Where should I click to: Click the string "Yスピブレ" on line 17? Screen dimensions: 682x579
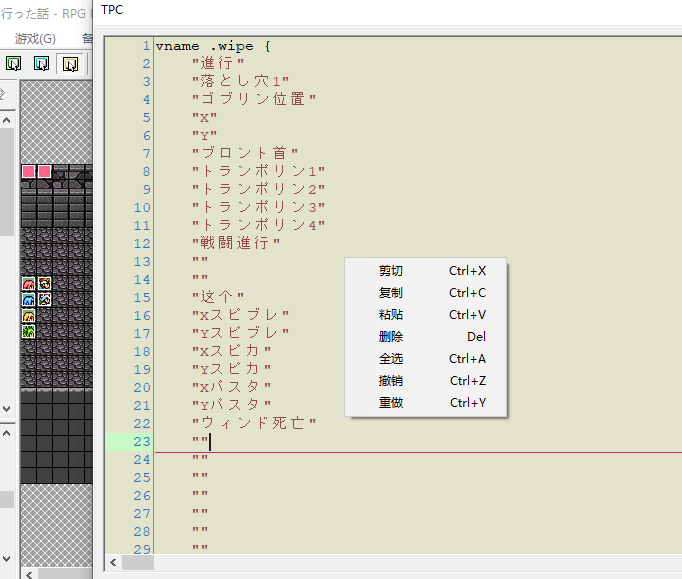tap(241, 333)
